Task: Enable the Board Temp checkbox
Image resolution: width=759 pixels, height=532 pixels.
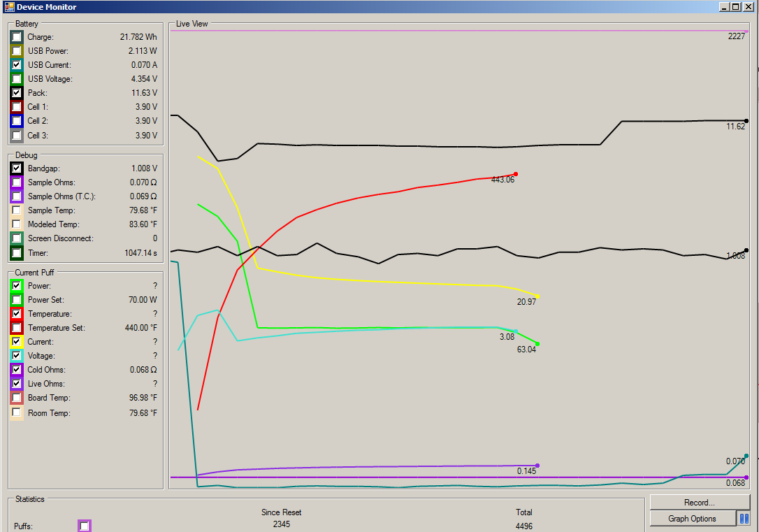Action: click(16, 398)
